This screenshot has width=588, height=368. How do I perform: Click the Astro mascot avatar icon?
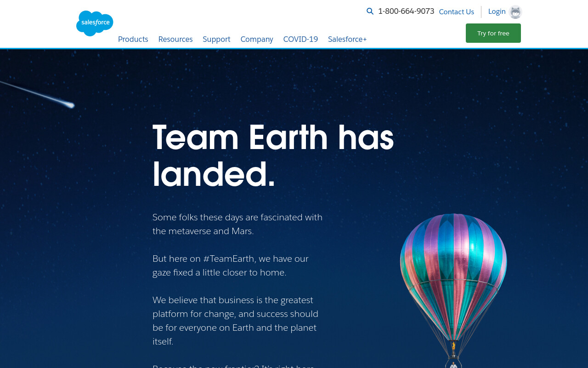[515, 12]
